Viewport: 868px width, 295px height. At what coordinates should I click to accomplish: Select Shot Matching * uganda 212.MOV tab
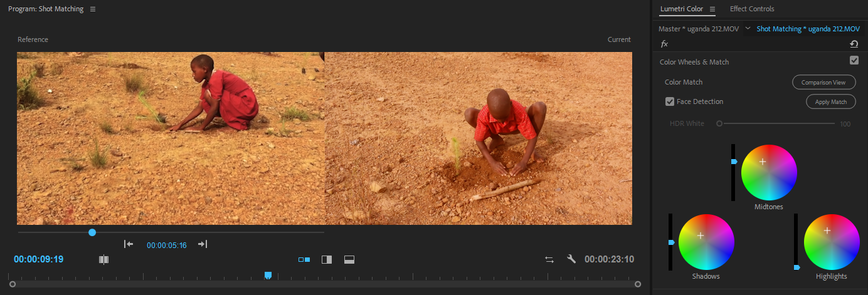808,29
